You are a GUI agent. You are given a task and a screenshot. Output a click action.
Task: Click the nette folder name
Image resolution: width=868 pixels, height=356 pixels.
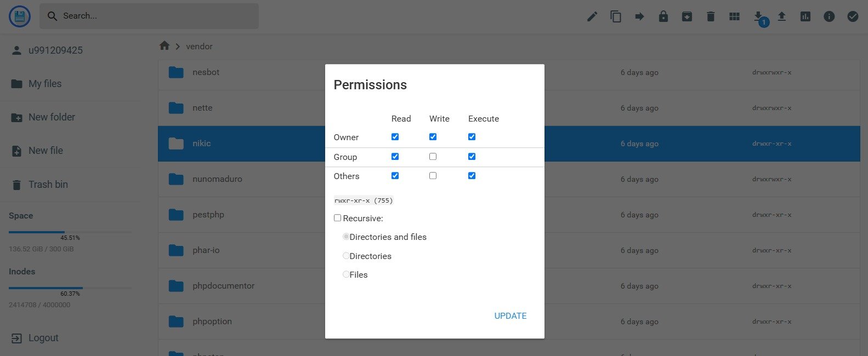(x=202, y=108)
